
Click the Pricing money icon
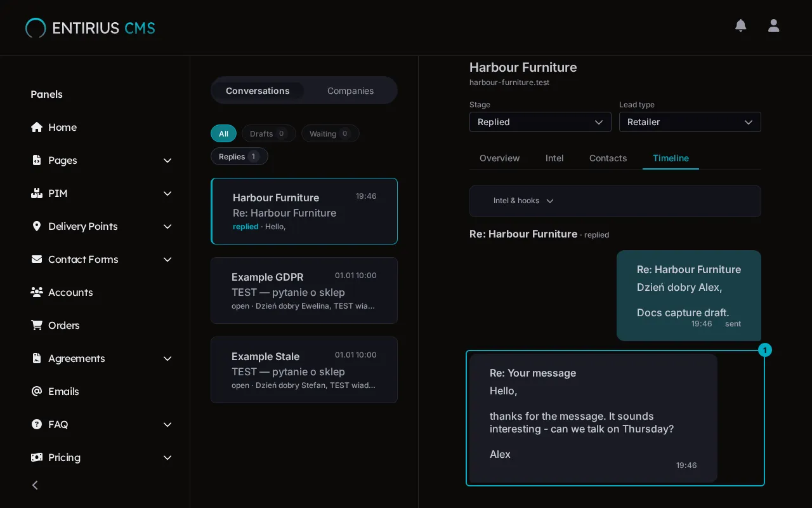(37, 457)
